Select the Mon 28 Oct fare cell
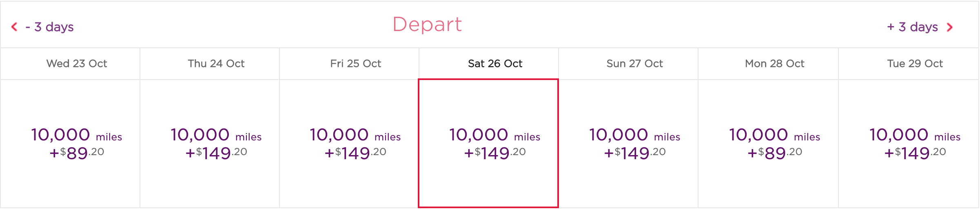980x209 pixels. 775,143
